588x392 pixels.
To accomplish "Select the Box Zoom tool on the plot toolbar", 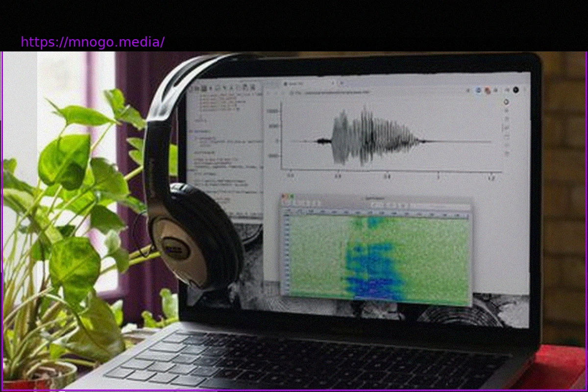I will [506, 118].
